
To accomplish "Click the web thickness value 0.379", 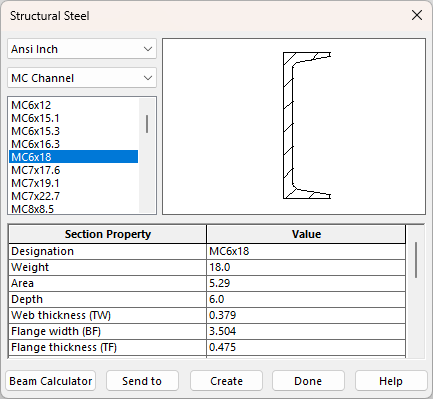I will click(306, 315).
